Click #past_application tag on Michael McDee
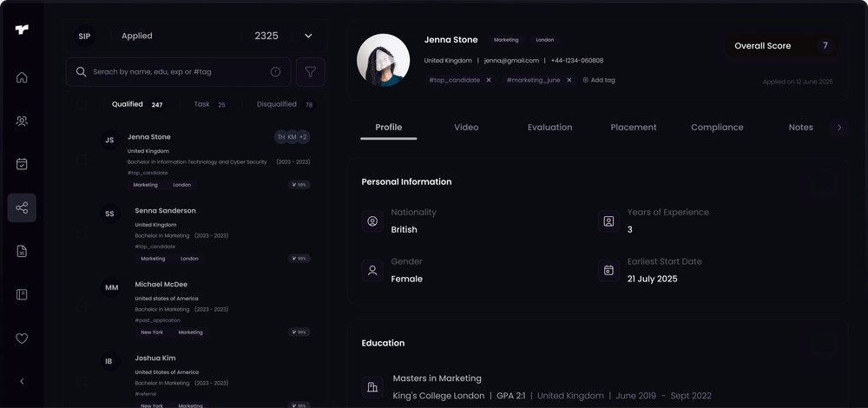 click(x=158, y=320)
